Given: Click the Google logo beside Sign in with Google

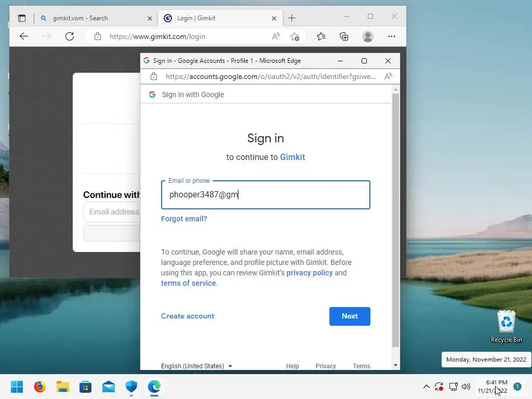Looking at the screenshot, I should [x=152, y=95].
